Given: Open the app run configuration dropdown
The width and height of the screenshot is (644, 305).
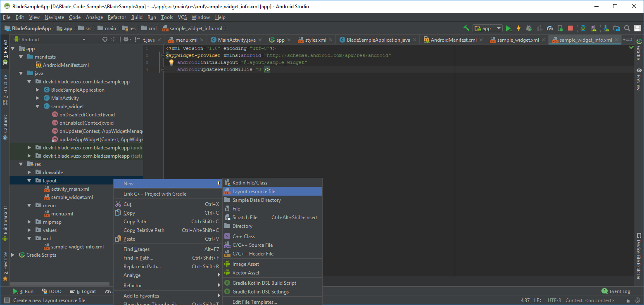Looking at the screenshot, I should (x=488, y=28).
